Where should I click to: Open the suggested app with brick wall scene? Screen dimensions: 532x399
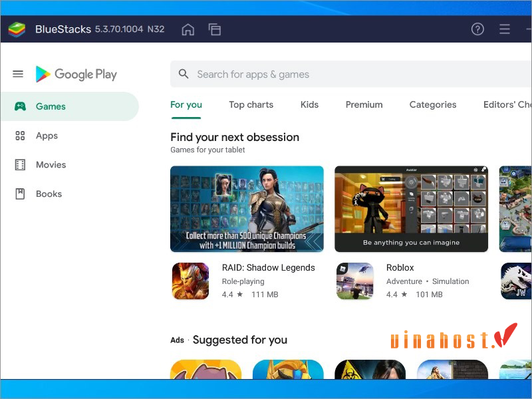(x=452, y=369)
